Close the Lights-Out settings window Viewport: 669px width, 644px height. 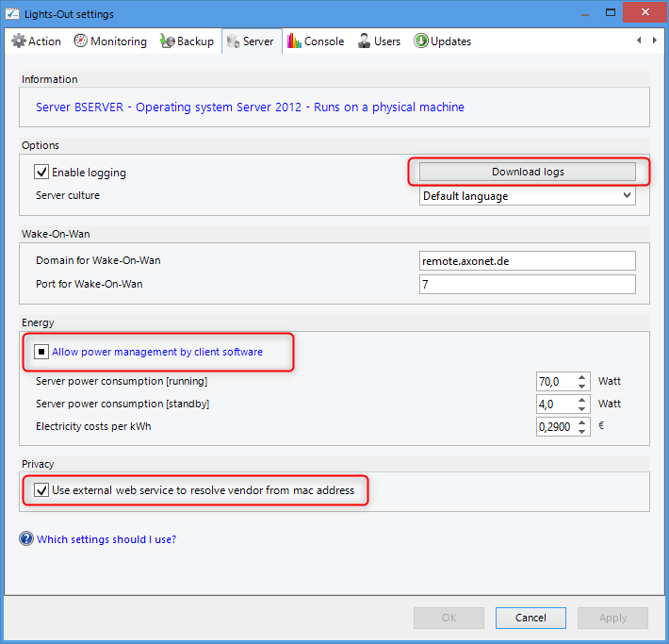(645, 12)
